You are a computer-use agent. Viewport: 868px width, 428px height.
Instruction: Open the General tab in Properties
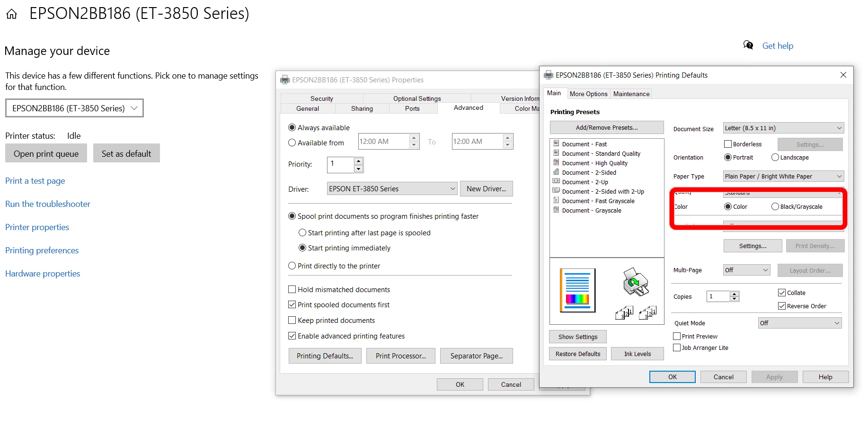[x=308, y=108]
